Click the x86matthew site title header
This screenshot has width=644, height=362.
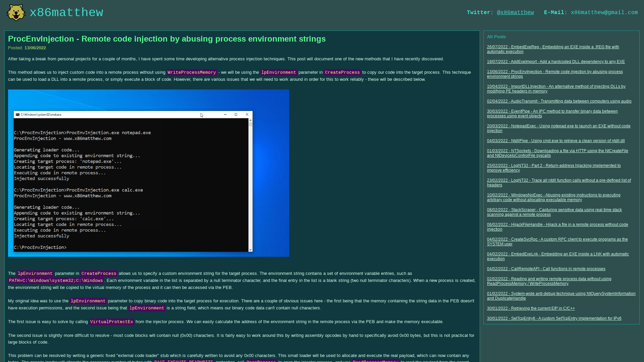pos(67,12)
